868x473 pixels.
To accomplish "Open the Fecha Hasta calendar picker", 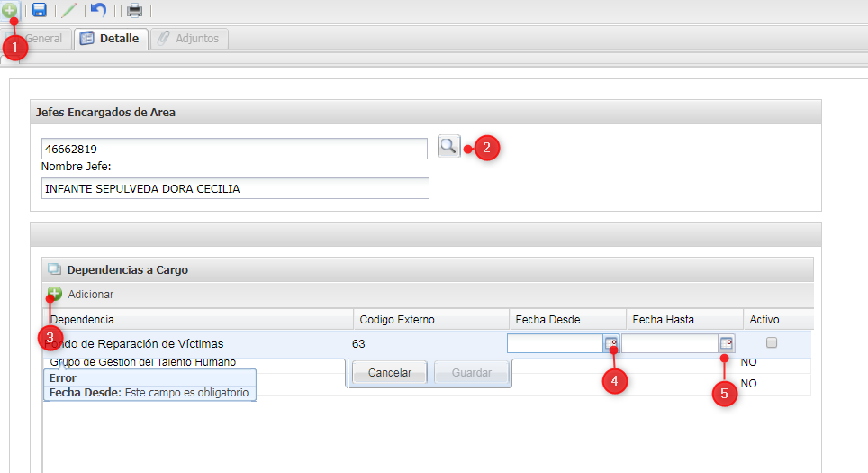I will coord(726,343).
